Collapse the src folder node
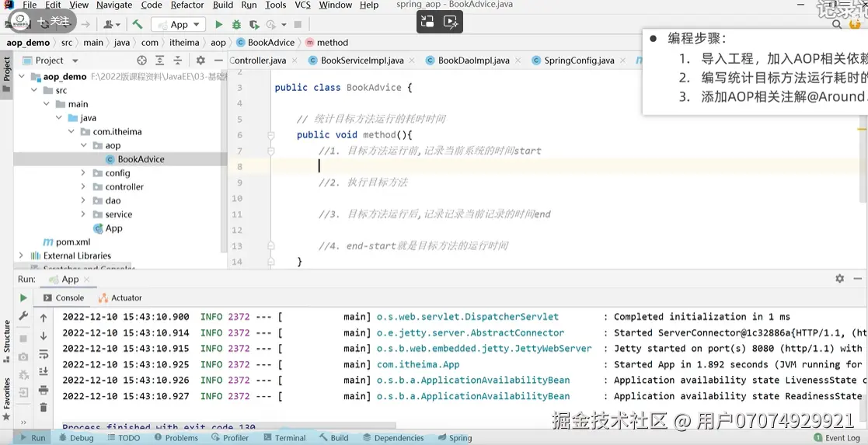Screen dimensions: 868x445 [x=33, y=90]
